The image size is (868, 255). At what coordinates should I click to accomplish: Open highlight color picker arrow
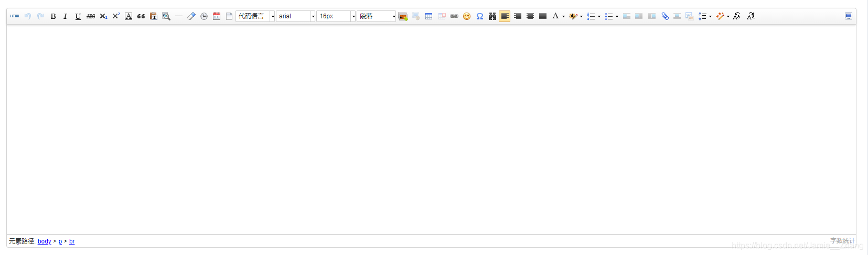(x=582, y=16)
